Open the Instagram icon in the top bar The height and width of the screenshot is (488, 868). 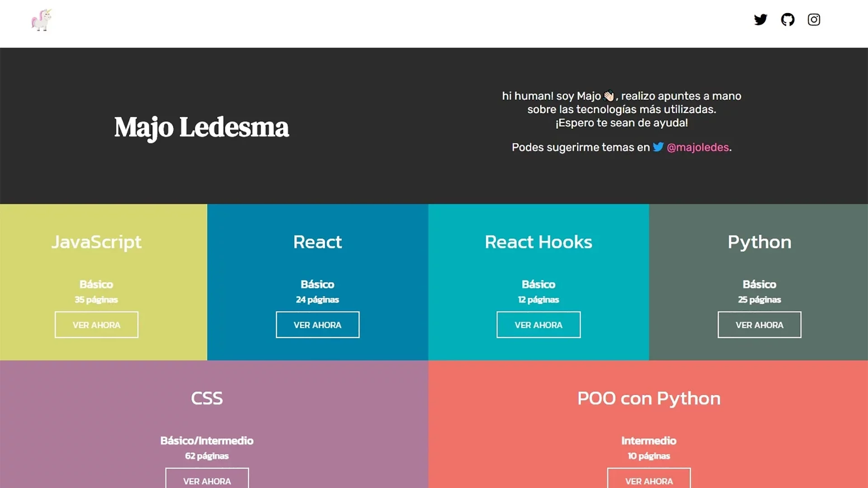[x=814, y=19]
